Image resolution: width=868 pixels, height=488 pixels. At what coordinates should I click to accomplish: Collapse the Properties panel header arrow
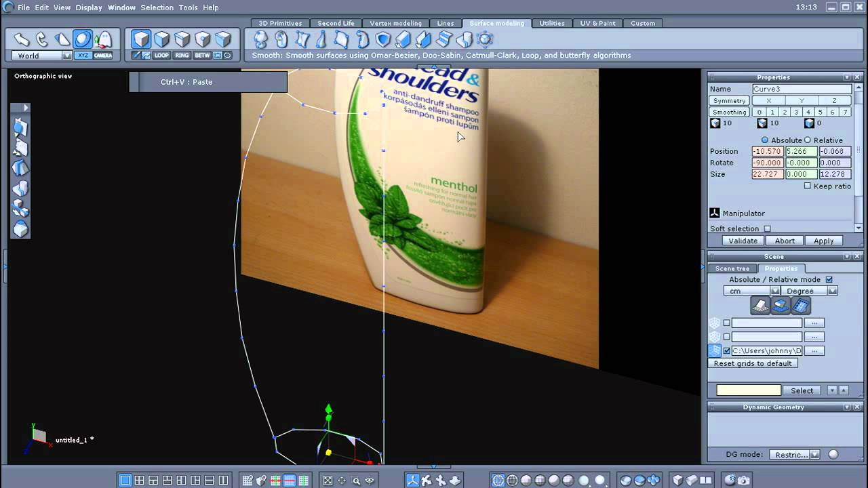[x=847, y=77]
